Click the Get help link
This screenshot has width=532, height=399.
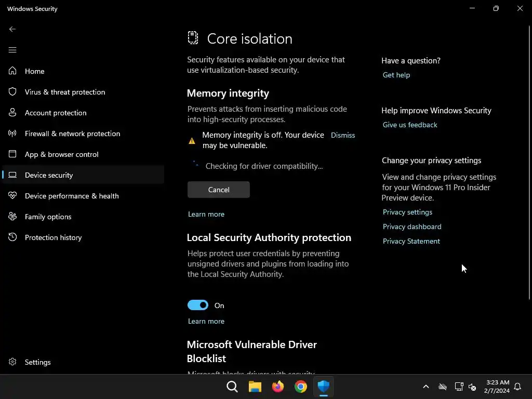click(396, 75)
